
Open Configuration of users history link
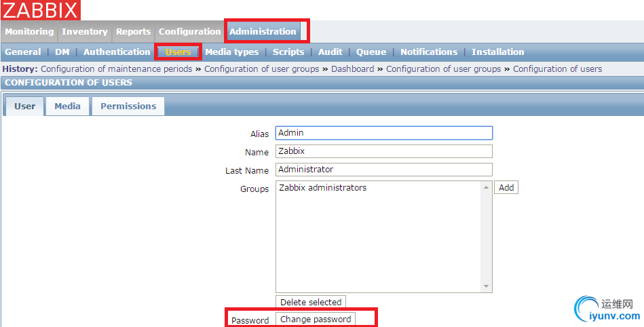(557, 69)
